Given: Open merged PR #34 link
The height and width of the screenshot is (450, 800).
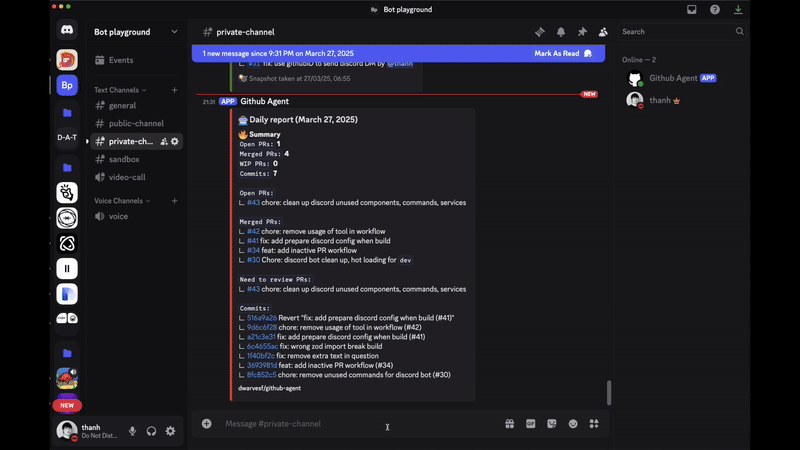Looking at the screenshot, I should pos(253,251).
